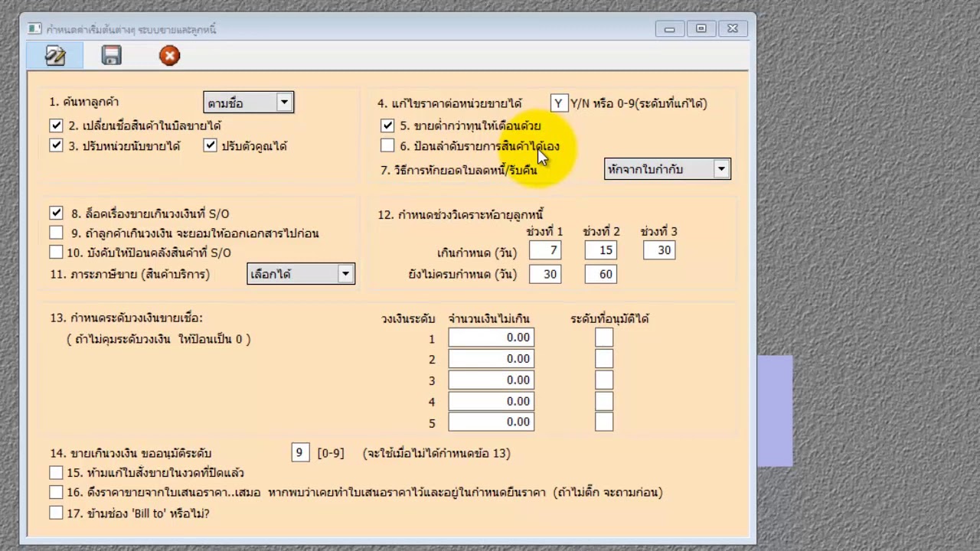This screenshot has width=980, height=551.
Task: Toggle checkbox 2 change product name in bill
Action: pos(56,125)
